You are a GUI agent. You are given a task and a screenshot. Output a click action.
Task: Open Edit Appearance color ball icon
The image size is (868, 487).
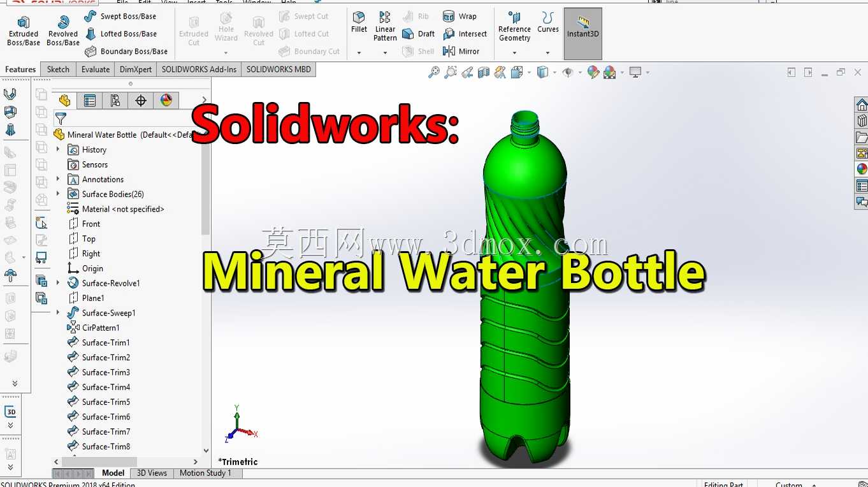pyautogui.click(x=593, y=73)
